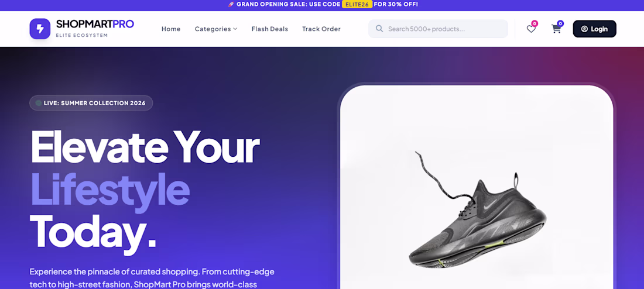Open the wishlist heart icon
Screen dimensions: 644x289
[531, 29]
